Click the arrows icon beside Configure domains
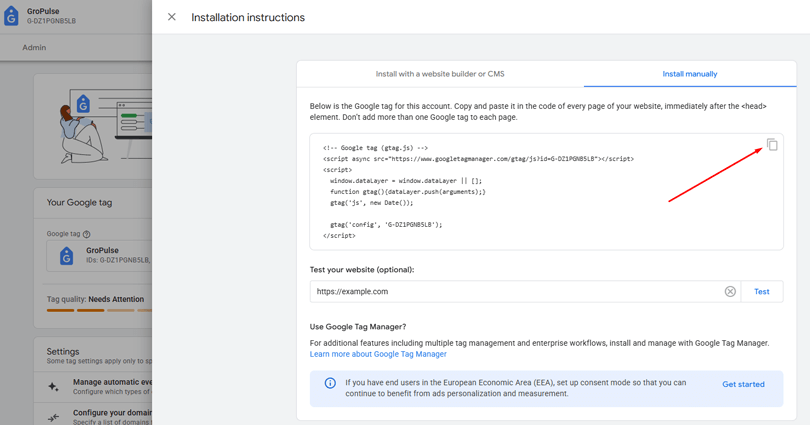The width and height of the screenshot is (810, 425). point(53,417)
